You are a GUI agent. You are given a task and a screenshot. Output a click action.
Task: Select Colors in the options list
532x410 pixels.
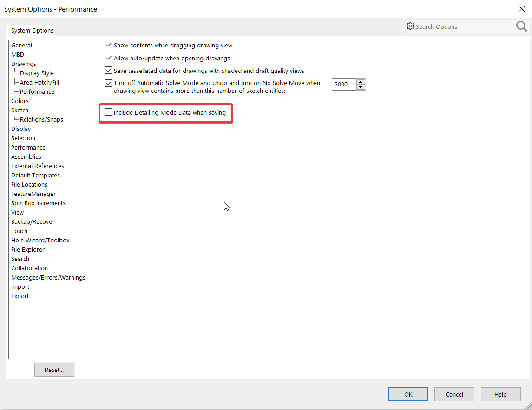point(20,101)
